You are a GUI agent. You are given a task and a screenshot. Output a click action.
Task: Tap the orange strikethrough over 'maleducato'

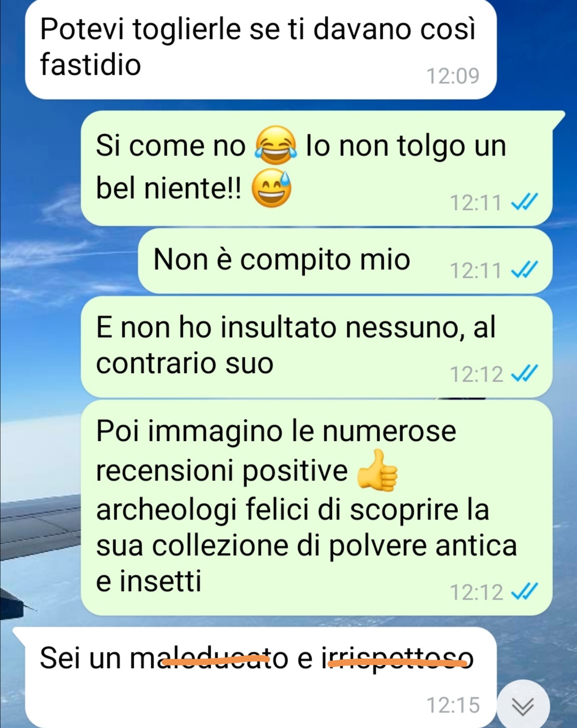[x=216, y=662]
